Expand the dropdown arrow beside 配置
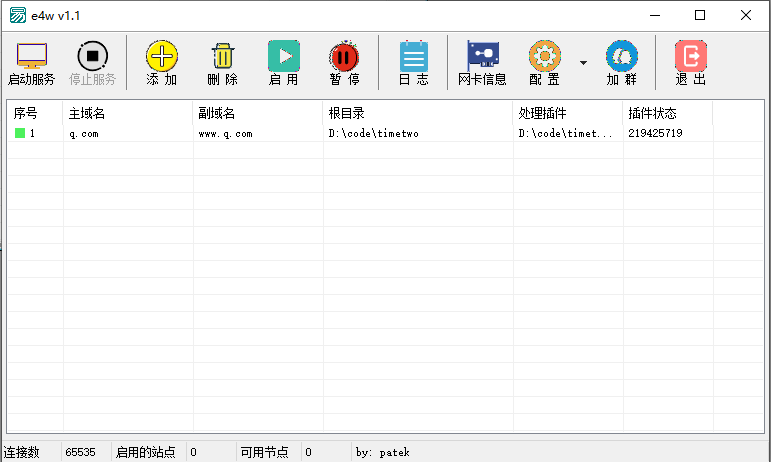The height and width of the screenshot is (462, 771). click(x=583, y=62)
